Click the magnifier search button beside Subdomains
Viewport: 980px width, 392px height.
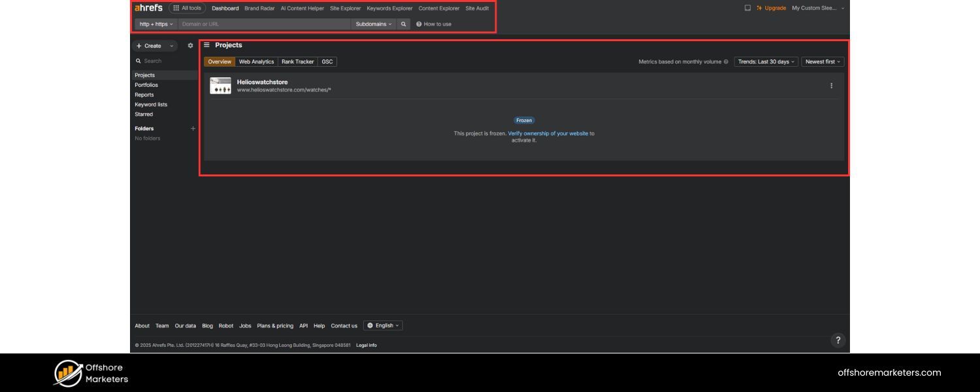tap(404, 24)
